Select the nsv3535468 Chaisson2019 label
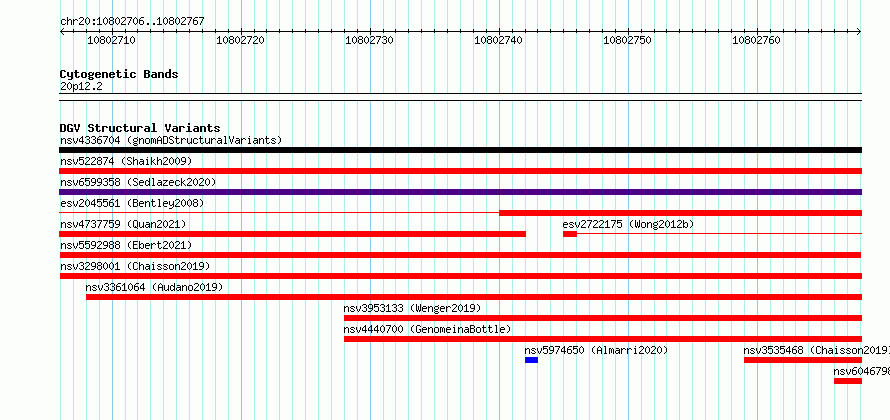This screenshot has width=890, height=420. click(x=817, y=350)
